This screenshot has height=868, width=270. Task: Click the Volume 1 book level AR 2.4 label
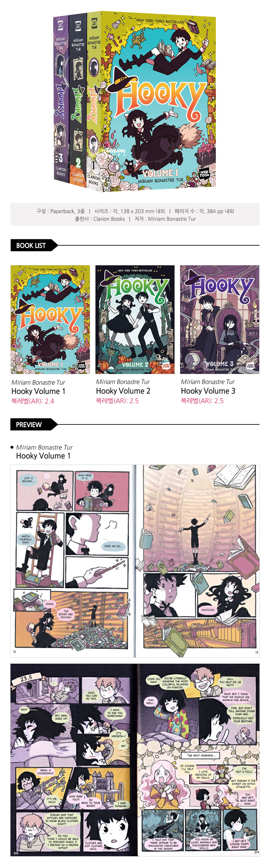33,401
